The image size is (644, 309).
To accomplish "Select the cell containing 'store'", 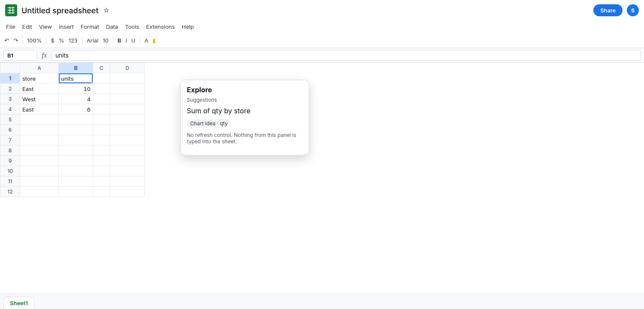I will pos(39,79).
